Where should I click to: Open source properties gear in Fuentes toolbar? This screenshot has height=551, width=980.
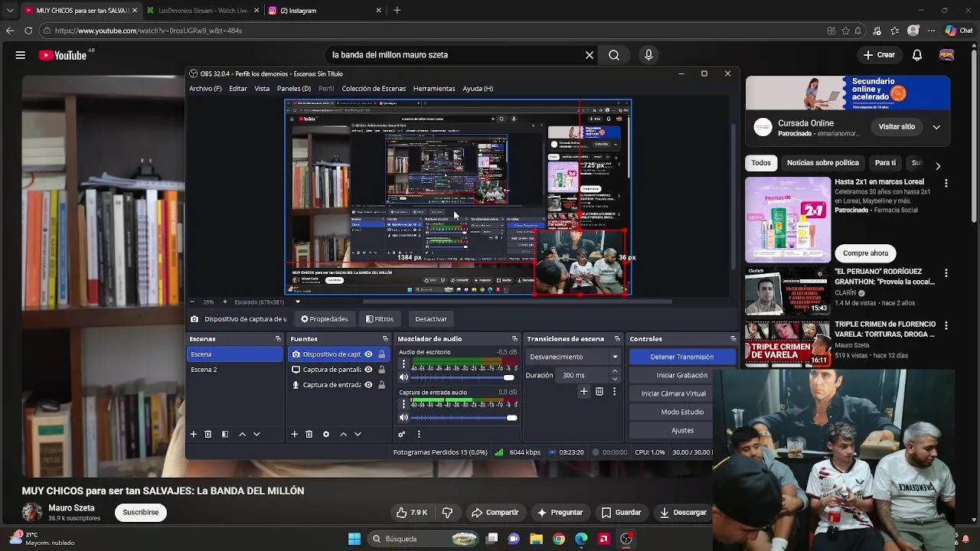[x=326, y=434]
